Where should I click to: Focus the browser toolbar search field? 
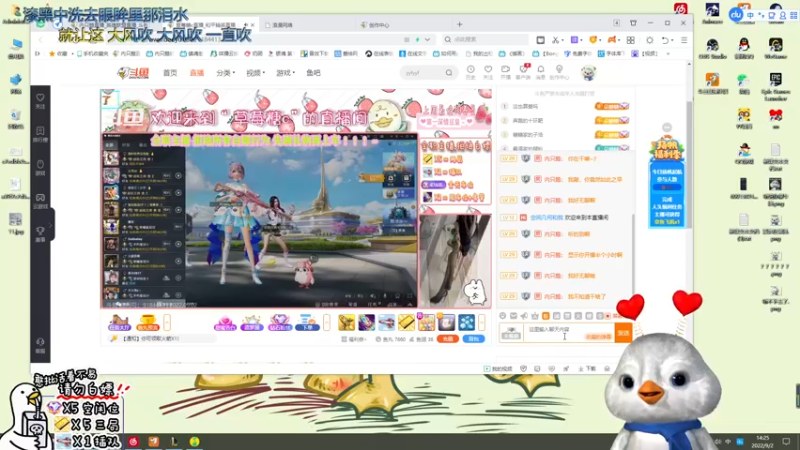pyautogui.click(x=485, y=40)
